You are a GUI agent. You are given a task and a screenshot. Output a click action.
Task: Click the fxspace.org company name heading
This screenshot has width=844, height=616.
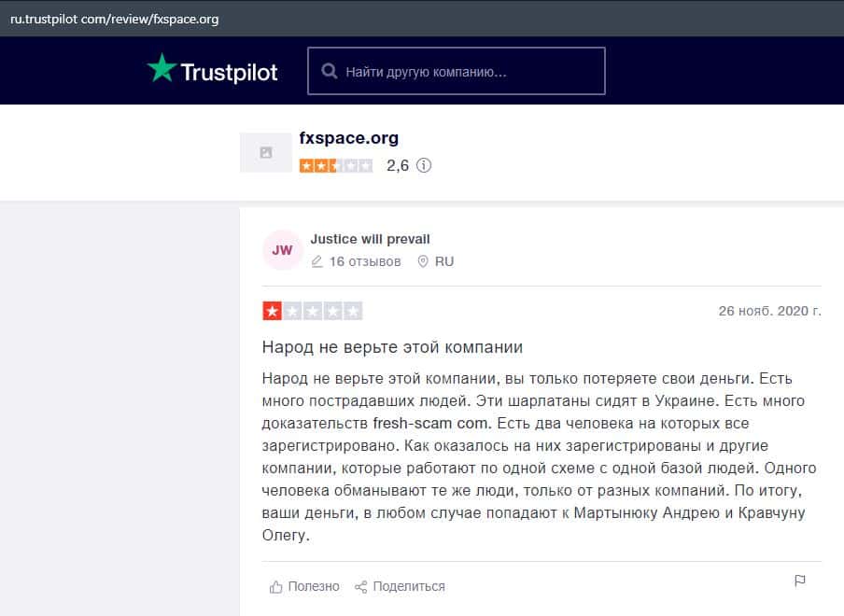tap(349, 138)
